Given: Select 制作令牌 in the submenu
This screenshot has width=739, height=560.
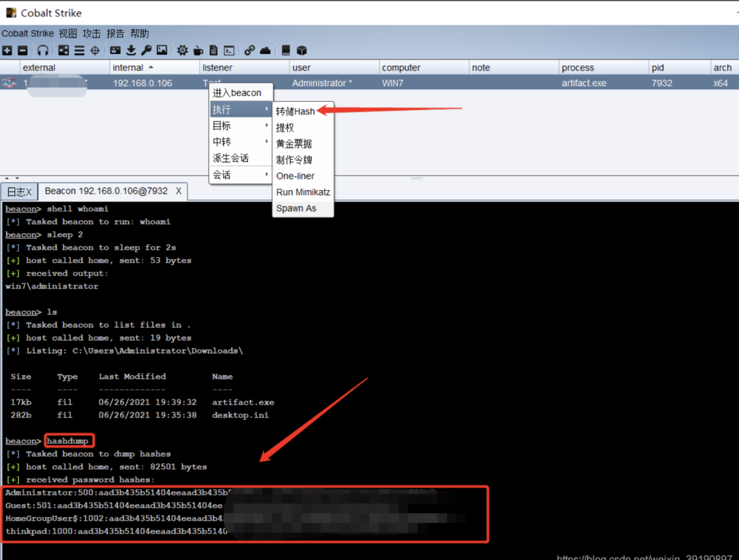Looking at the screenshot, I should click(x=303, y=160).
